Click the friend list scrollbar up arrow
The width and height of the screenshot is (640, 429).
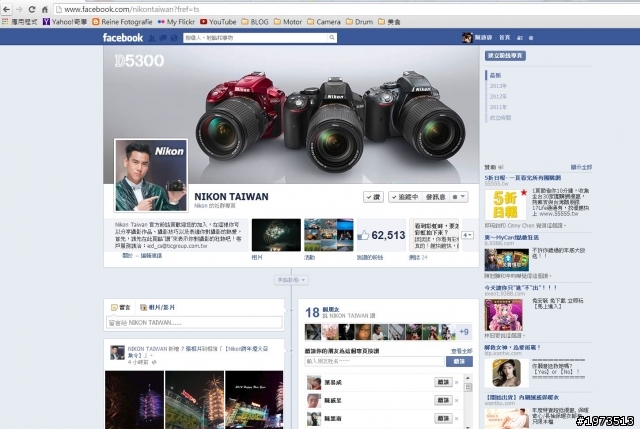tap(468, 378)
